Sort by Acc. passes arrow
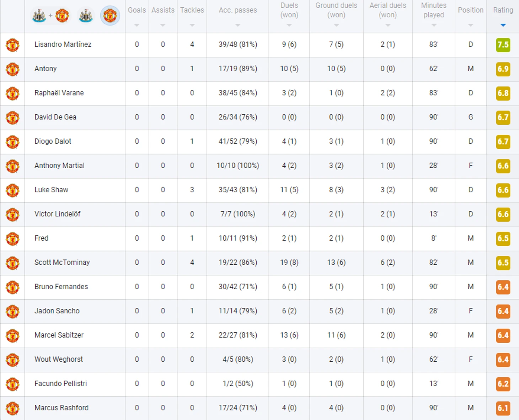The height and width of the screenshot is (420, 519). coord(238,25)
